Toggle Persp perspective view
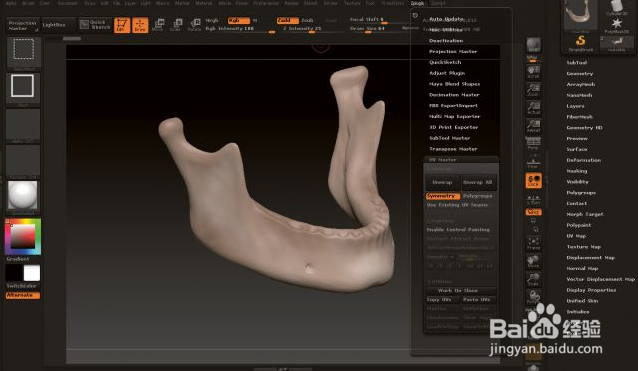 [533, 144]
